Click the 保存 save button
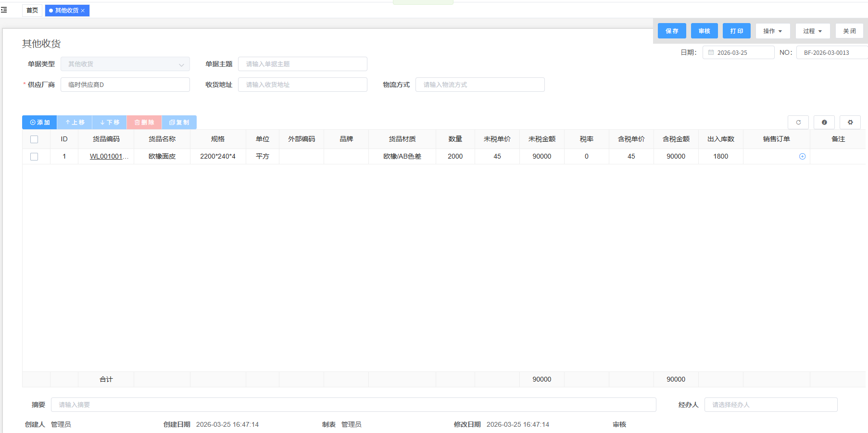The image size is (868, 433). (672, 31)
